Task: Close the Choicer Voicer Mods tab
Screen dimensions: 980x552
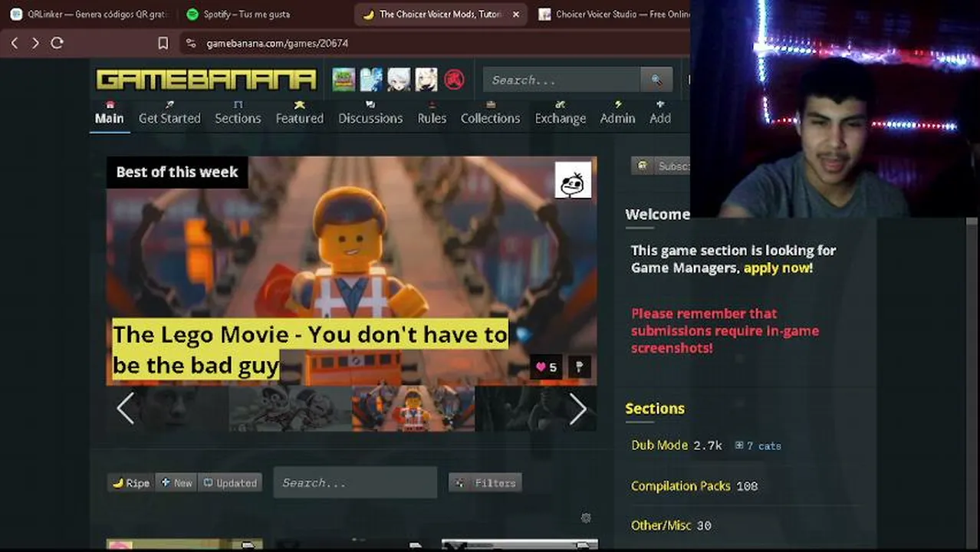Action: point(515,15)
